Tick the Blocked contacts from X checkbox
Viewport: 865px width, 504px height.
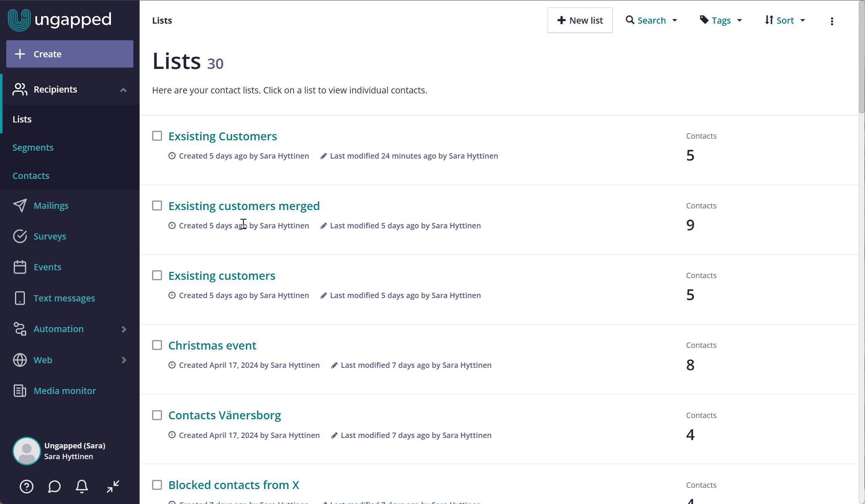coord(157,485)
